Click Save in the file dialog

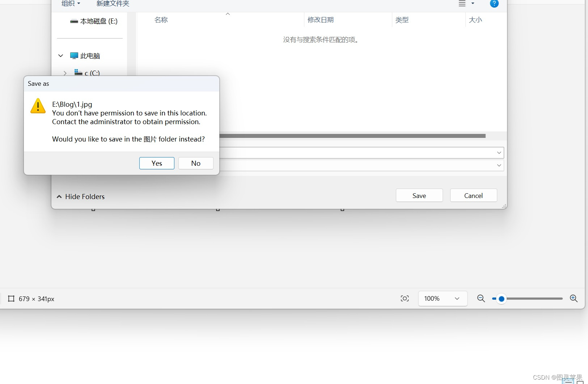coord(419,195)
